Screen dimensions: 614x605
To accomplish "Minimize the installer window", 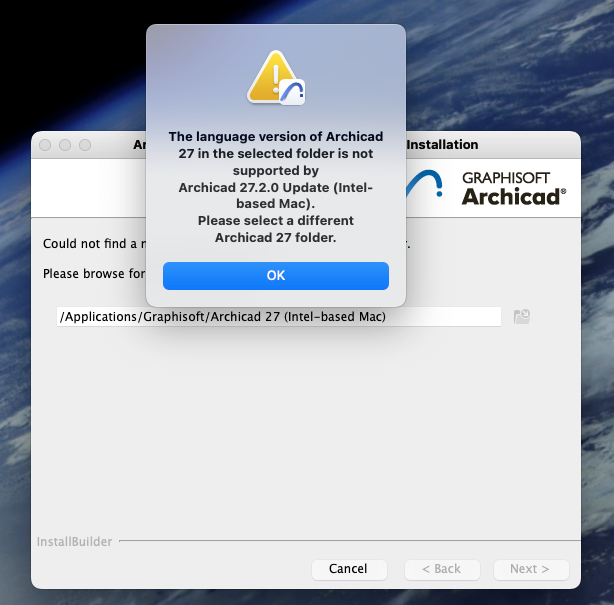I will 65,145.
